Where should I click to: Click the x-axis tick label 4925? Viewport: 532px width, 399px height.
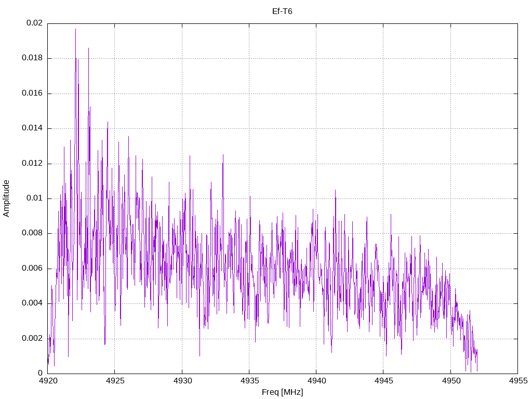coord(115,381)
